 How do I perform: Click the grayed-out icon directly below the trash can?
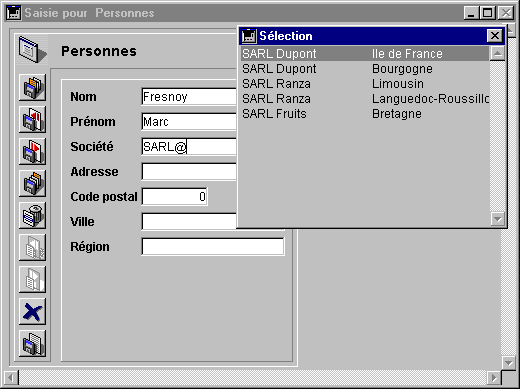(32, 247)
